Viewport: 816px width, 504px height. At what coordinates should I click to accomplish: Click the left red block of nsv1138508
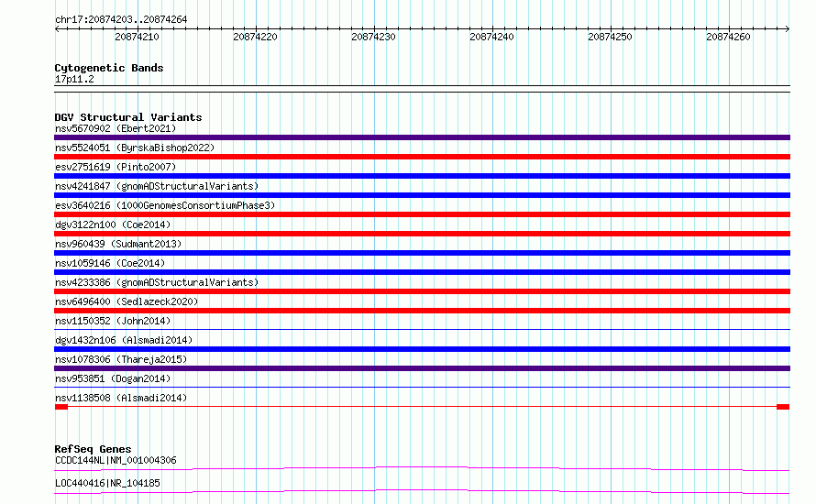[x=61, y=407]
